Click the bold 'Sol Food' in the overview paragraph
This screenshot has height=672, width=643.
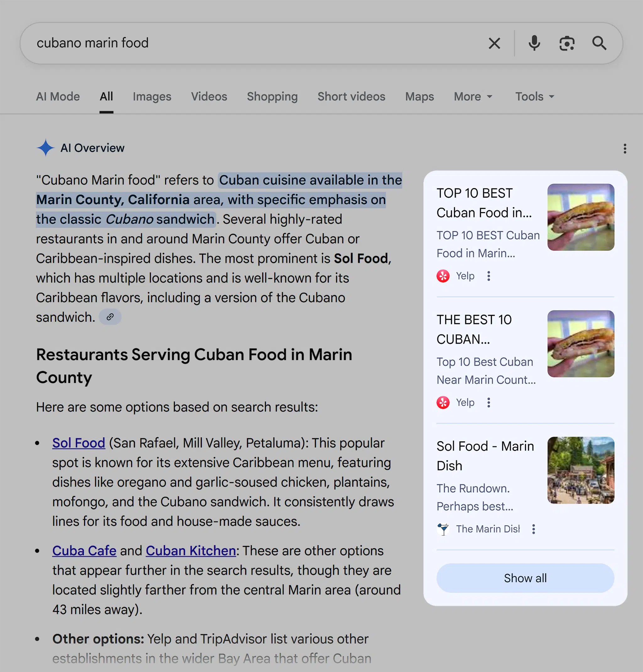tap(361, 259)
